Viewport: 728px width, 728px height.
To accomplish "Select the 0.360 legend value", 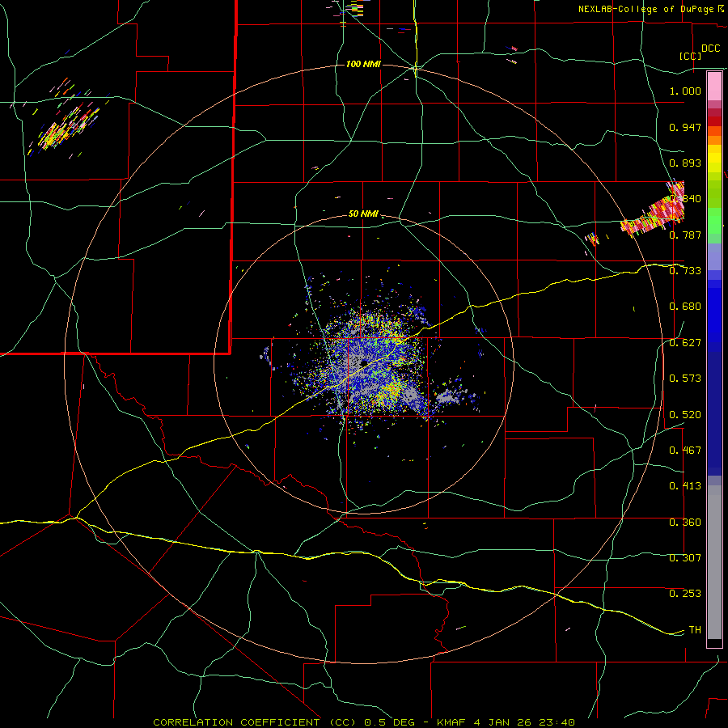I will [x=685, y=523].
